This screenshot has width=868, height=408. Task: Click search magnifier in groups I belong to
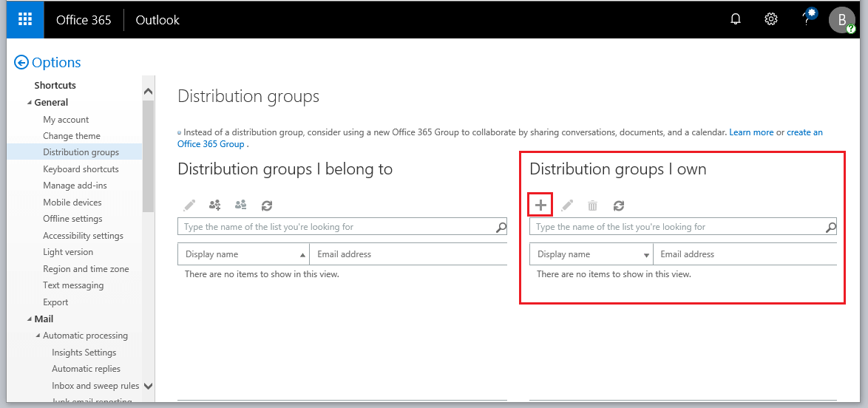501,227
